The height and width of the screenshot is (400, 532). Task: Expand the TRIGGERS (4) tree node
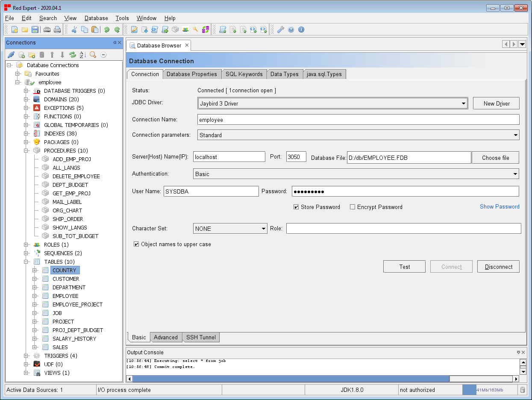26,356
